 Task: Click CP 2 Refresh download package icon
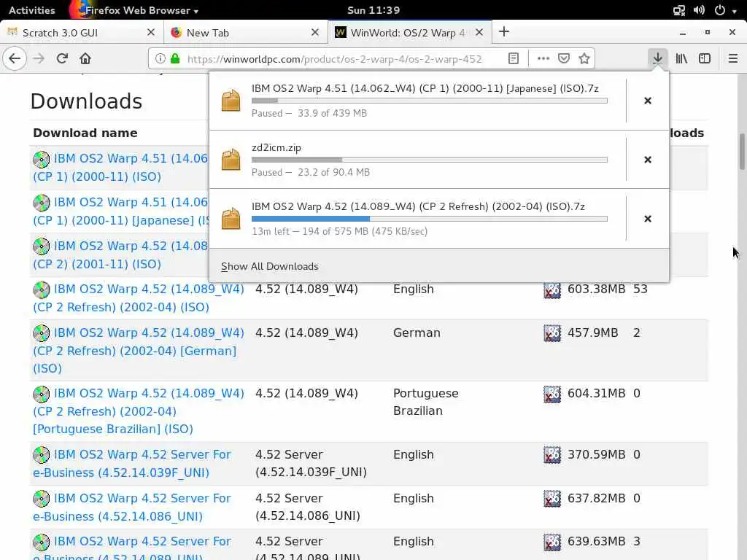tap(231, 219)
